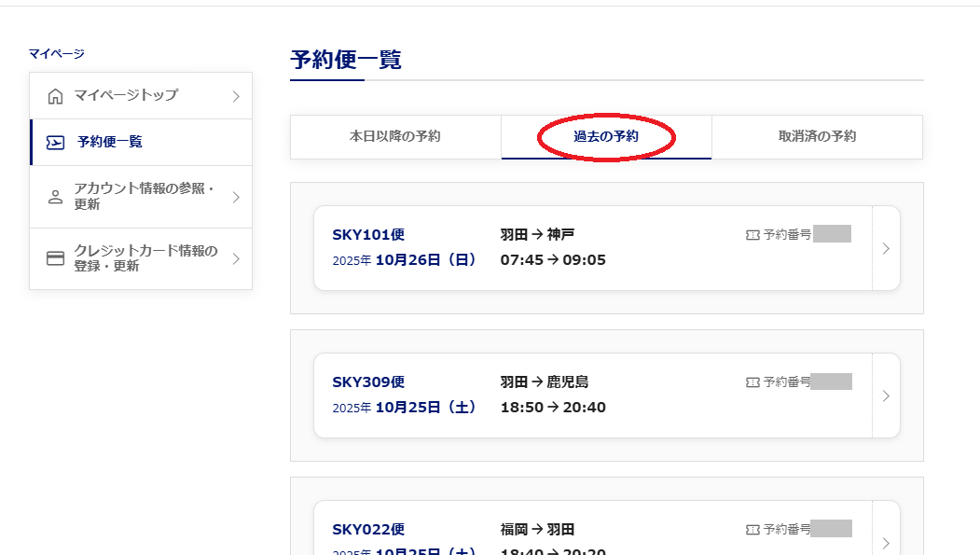Click chevron next to アカウント情報の参照・更新
Image resolution: width=980 pixels, height=555 pixels.
click(236, 197)
